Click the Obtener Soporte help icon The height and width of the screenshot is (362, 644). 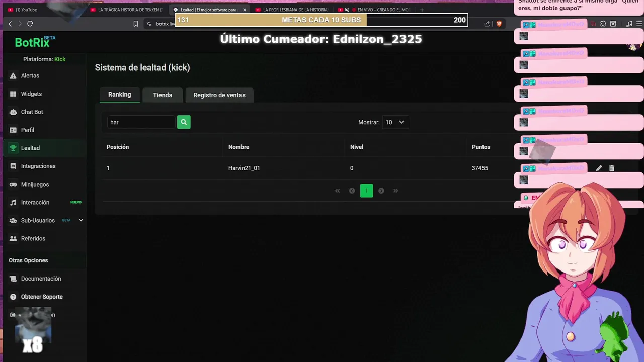click(13, 297)
